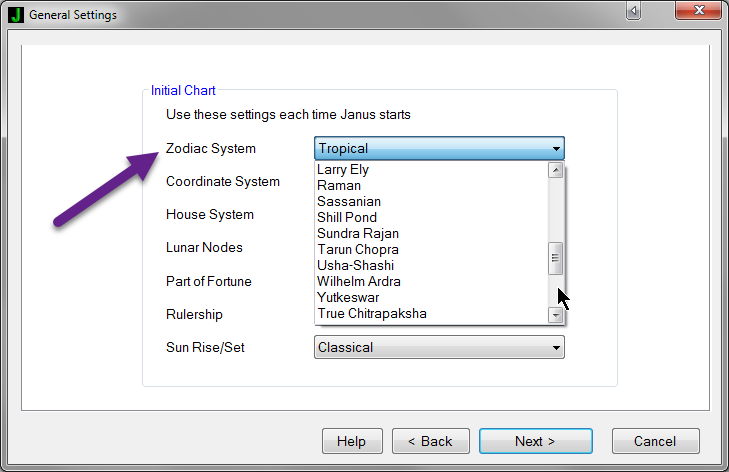Select the Usha-Shashi option
729x472 pixels.
[431, 265]
